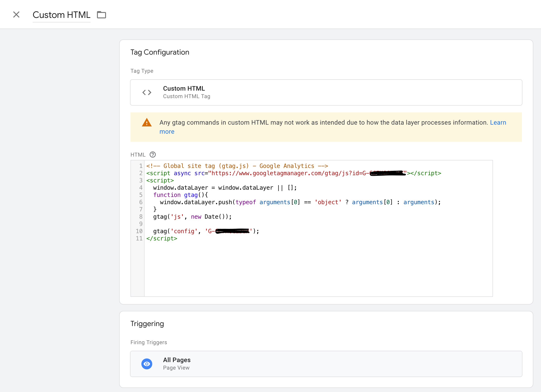Click the function gtag() line

pyautogui.click(x=180, y=195)
